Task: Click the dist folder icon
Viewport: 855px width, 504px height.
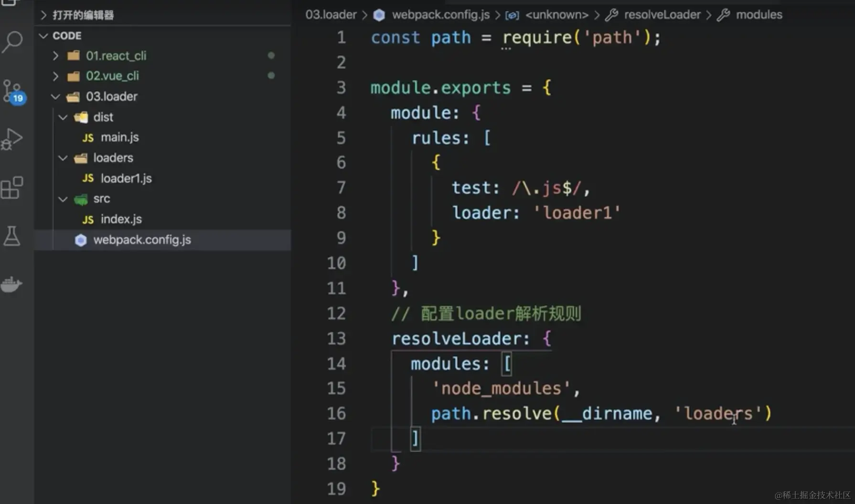Action: [x=81, y=117]
